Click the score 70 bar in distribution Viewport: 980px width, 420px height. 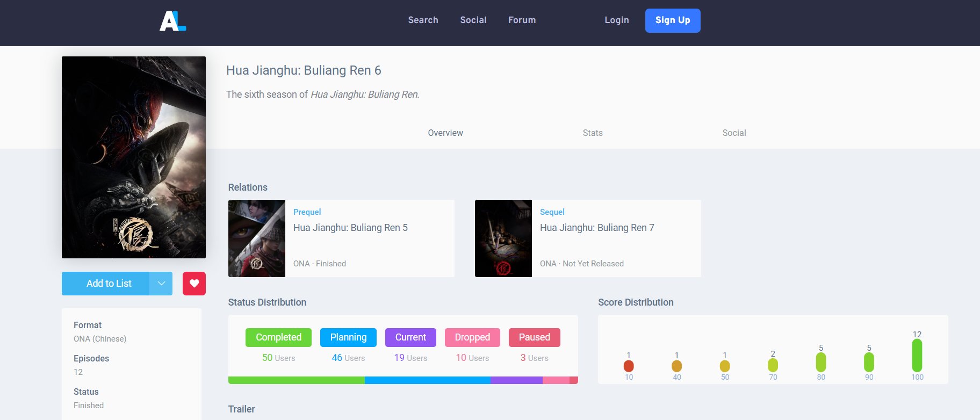(x=773, y=365)
